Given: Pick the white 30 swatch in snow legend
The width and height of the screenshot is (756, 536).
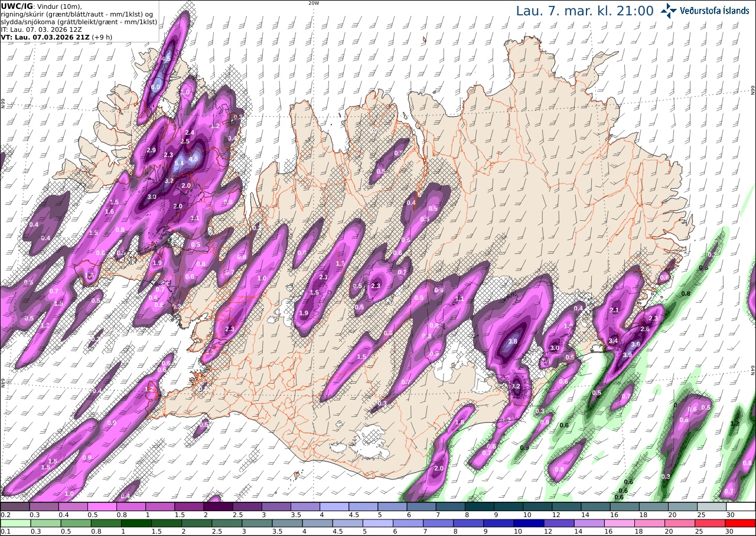Looking at the screenshot, I should tap(741, 506).
